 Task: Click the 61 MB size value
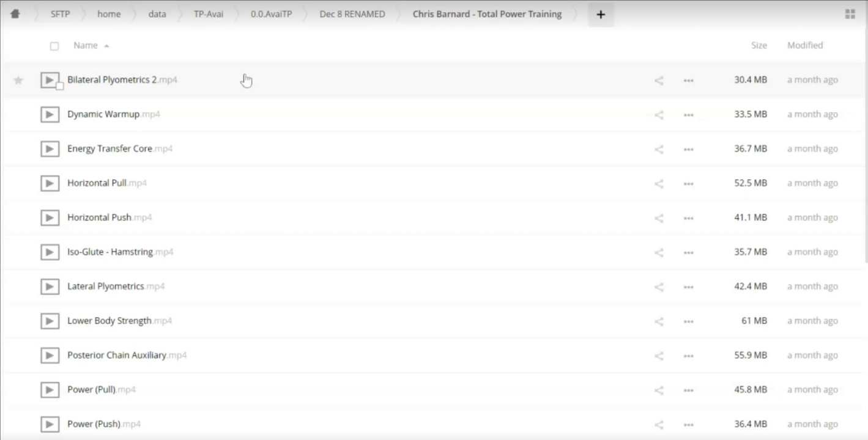pos(754,321)
